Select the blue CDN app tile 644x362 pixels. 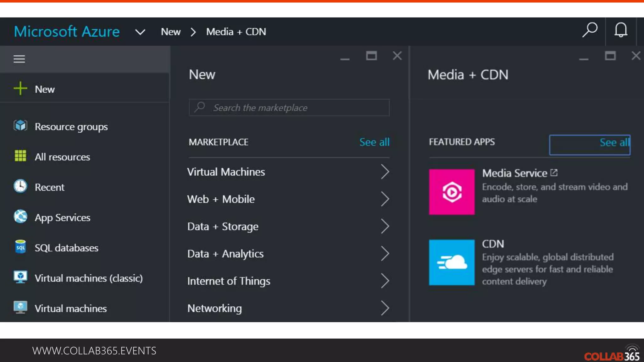pyautogui.click(x=452, y=262)
